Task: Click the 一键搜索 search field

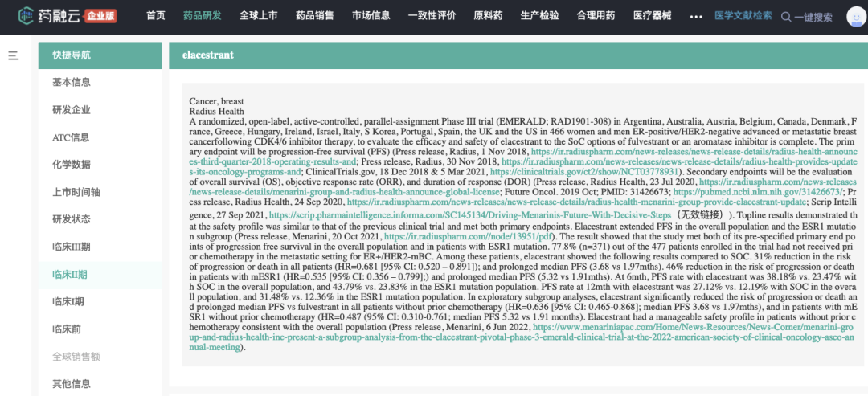Action: (x=813, y=17)
